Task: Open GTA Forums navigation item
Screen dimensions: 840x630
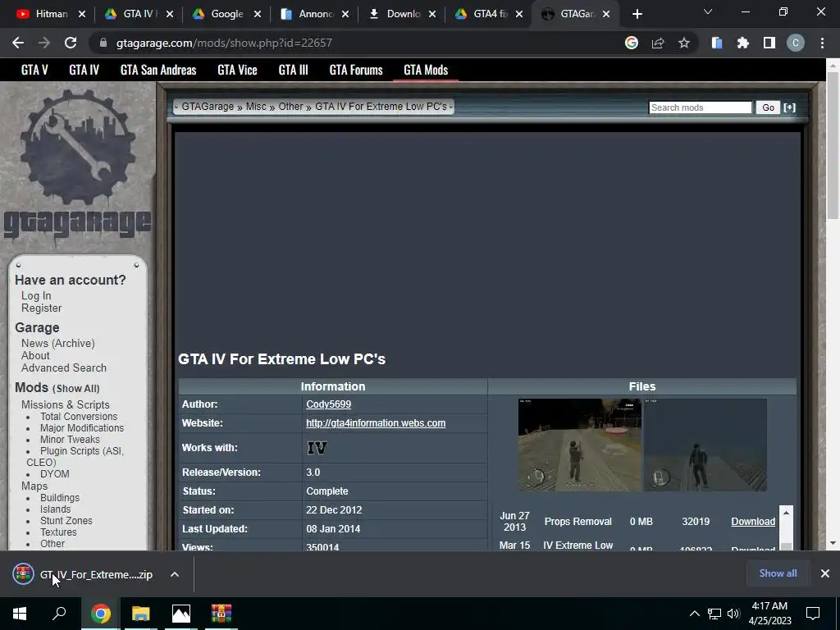Action: [356, 71]
